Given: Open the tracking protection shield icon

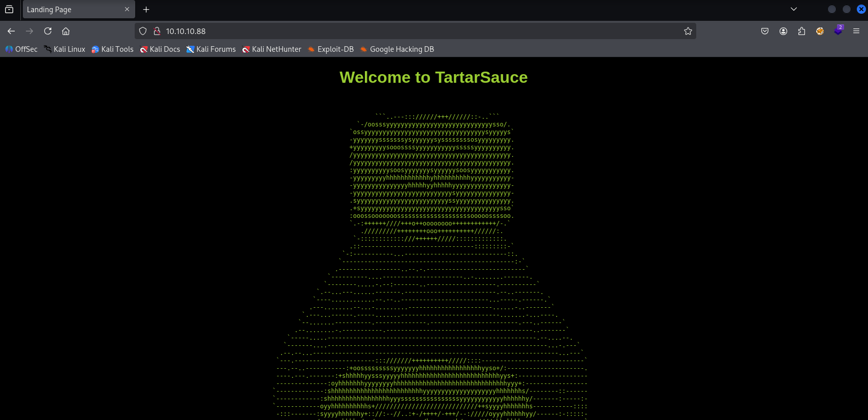Looking at the screenshot, I should [143, 31].
